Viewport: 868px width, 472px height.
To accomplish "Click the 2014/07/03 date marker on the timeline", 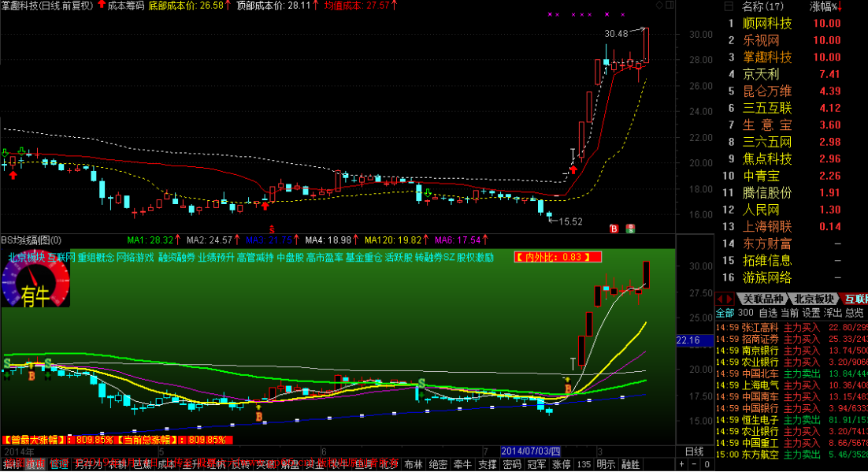I will (x=529, y=452).
